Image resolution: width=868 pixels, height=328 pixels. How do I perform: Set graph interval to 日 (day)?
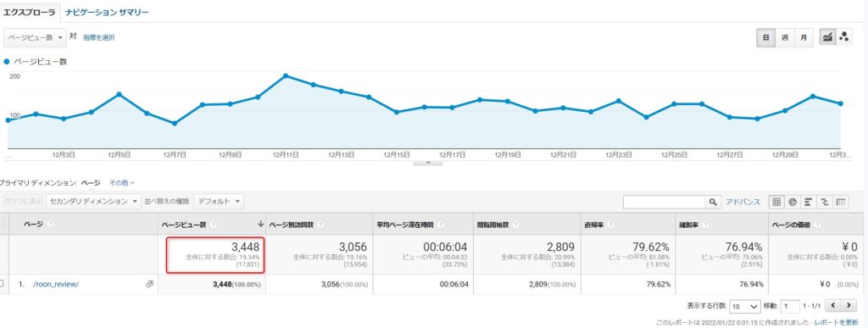coord(766,37)
